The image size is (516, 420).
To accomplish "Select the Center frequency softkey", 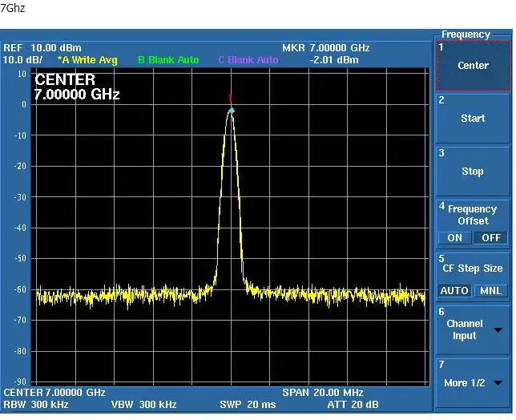I will [473, 66].
